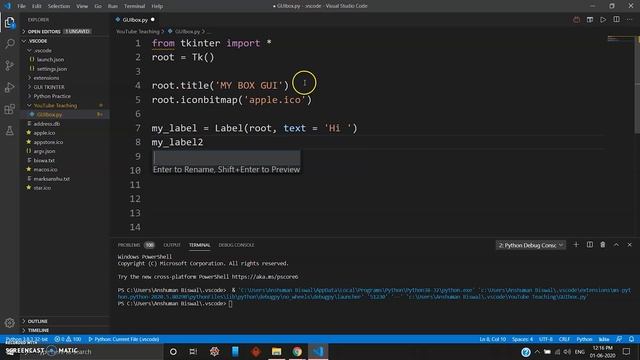Screen dimensions: 640x360
Task: Open Cortana circle on the taskbar
Action: coord(173,351)
